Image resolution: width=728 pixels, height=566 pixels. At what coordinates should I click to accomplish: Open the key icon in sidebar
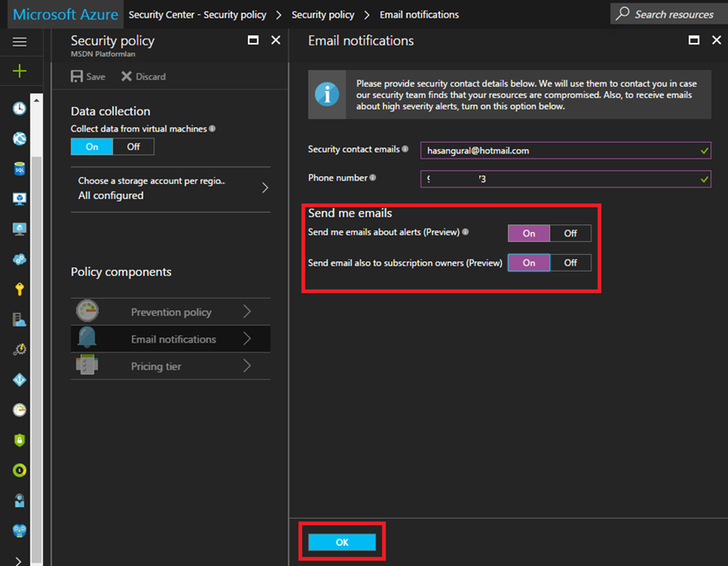(19, 289)
